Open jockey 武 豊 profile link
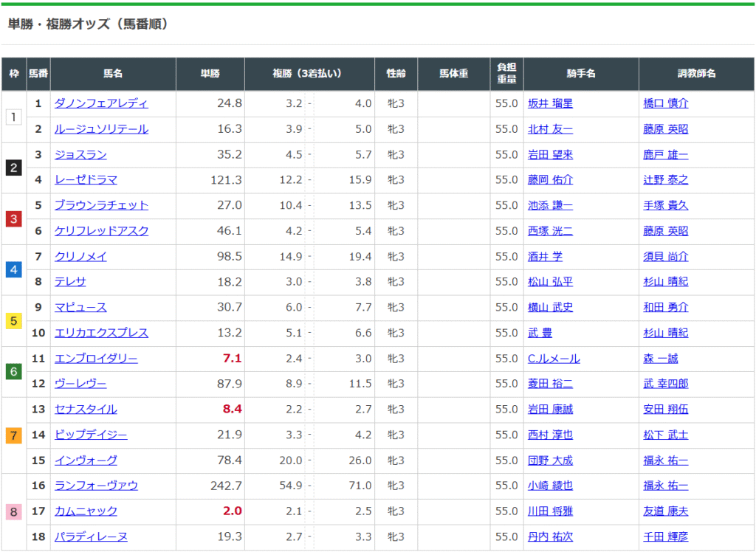Viewport: 756px width, 552px height. [x=540, y=333]
